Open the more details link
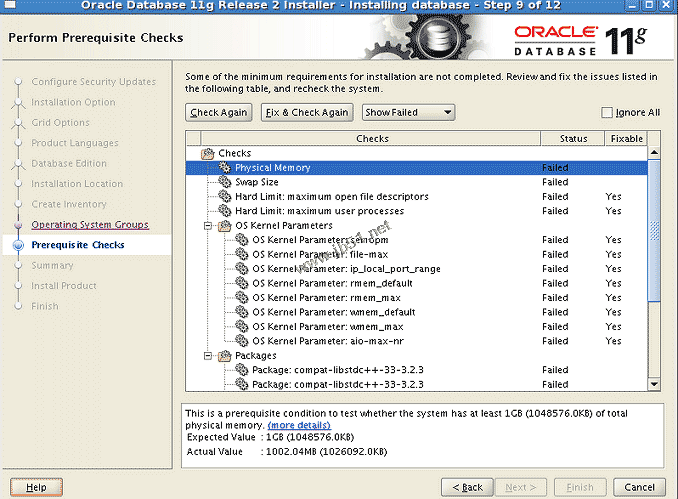678x499 pixels. (x=299, y=425)
